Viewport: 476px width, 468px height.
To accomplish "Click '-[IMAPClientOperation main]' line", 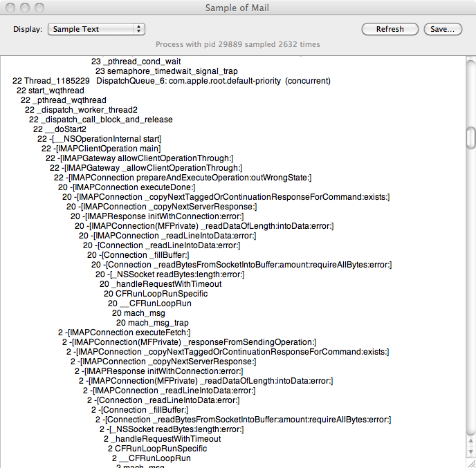I will [x=101, y=149].
